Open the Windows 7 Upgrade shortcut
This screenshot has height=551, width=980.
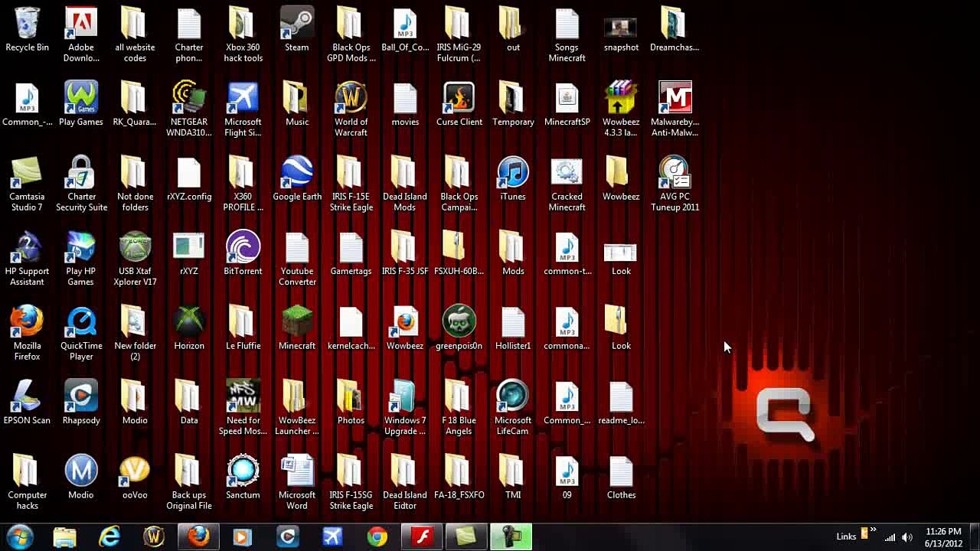tap(405, 408)
